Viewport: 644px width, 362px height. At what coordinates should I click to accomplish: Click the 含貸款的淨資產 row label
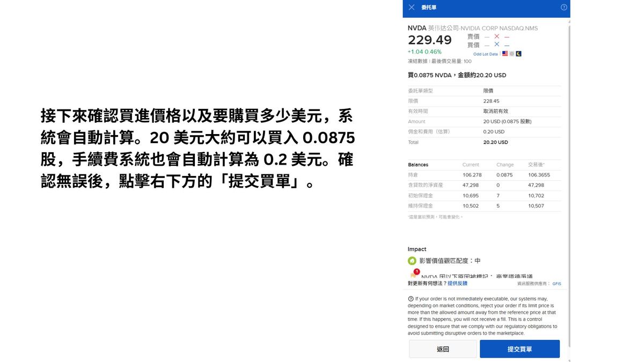point(426,185)
